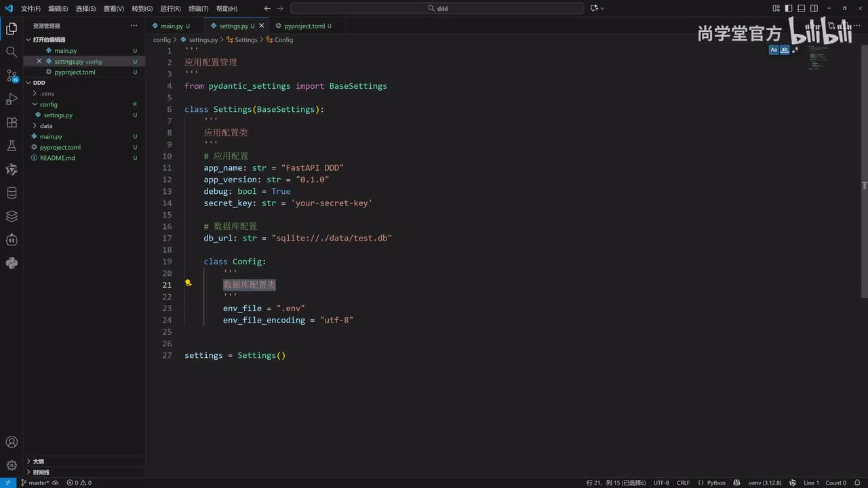Screen dimensions: 868x488
Task: Select Settings symbol in breadcrumb
Action: (242, 40)
